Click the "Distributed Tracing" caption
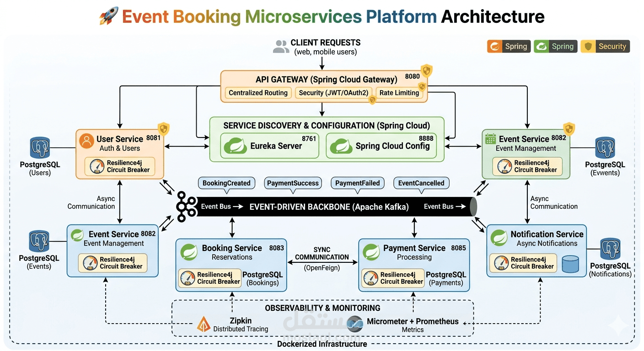This screenshot has width=644, height=351. 241,329
